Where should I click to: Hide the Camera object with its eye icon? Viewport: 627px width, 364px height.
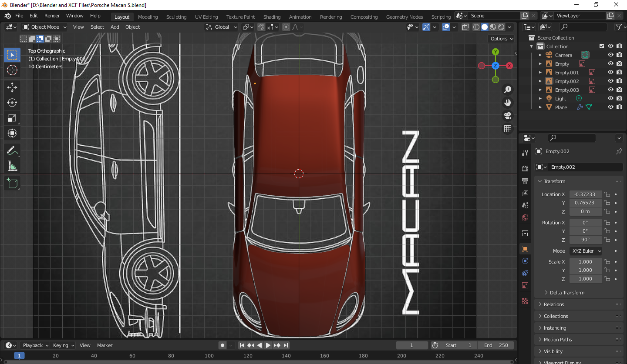click(x=610, y=55)
